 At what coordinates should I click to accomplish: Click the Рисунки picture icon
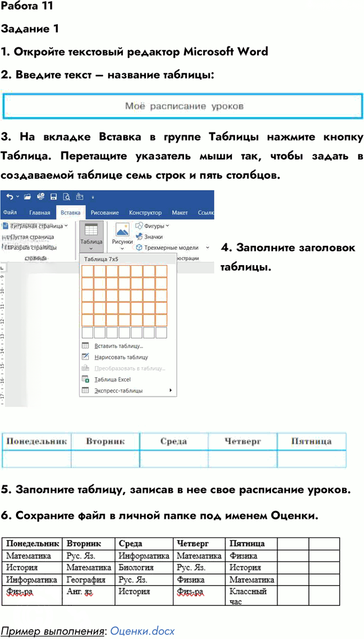pos(123,229)
